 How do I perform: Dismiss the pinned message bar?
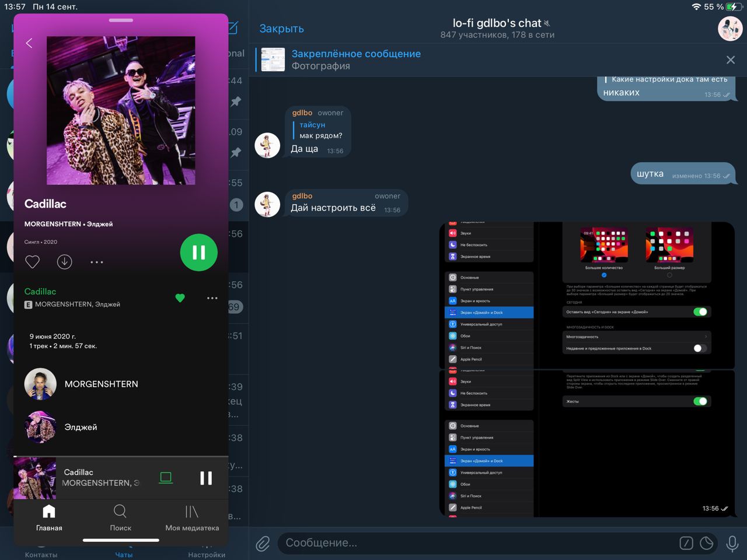click(731, 60)
